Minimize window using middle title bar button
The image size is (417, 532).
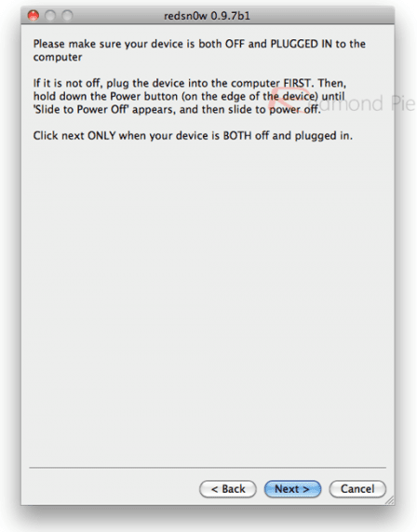pos(50,16)
